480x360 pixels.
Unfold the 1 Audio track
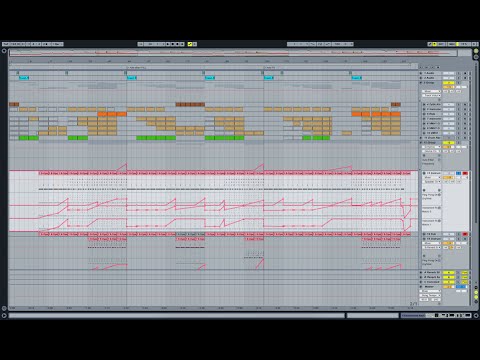coord(421,73)
